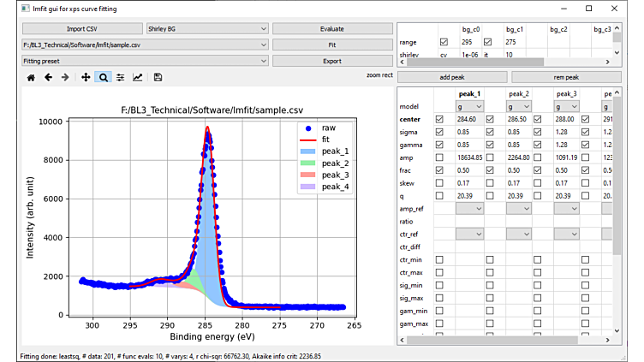The width and height of the screenshot is (644, 362).
Task: Toggle the zoom to rectangle tool
Action: 103,77
